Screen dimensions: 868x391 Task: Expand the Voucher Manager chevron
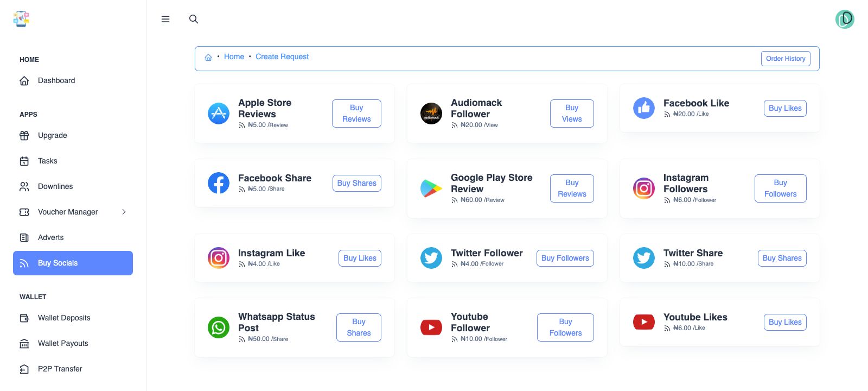(124, 212)
